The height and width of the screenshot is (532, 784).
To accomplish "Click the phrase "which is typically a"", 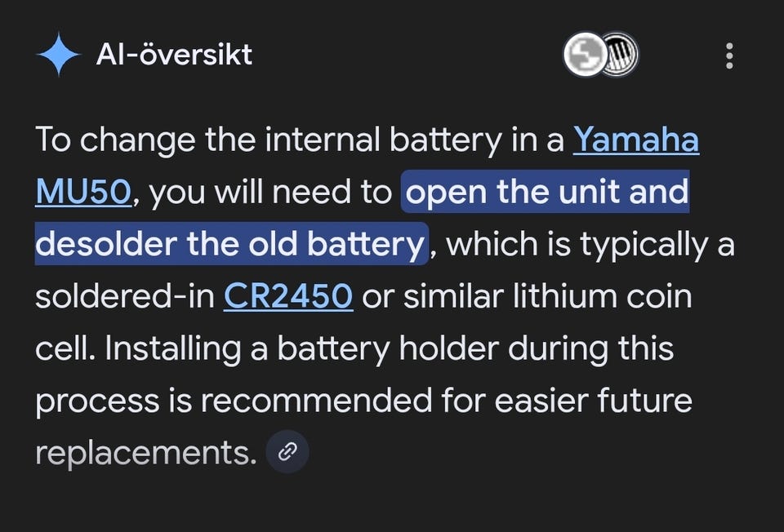I will [x=590, y=245].
